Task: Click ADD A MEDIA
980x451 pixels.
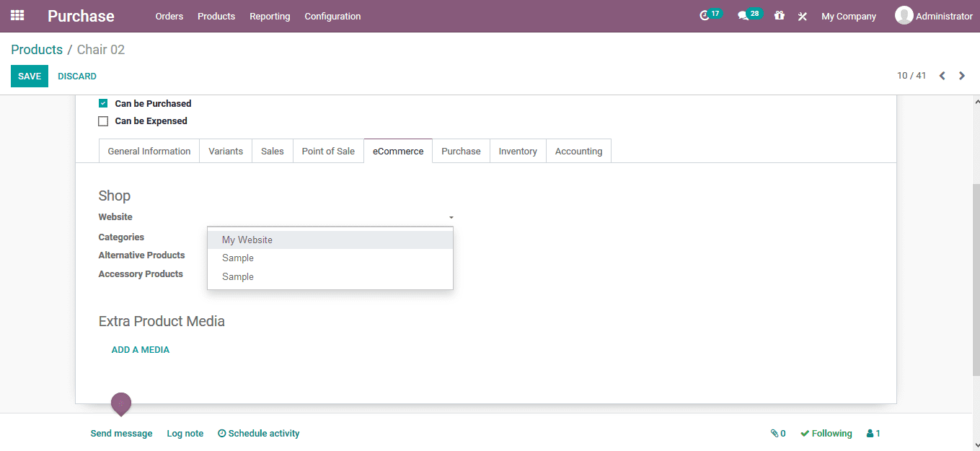Action: (140, 349)
